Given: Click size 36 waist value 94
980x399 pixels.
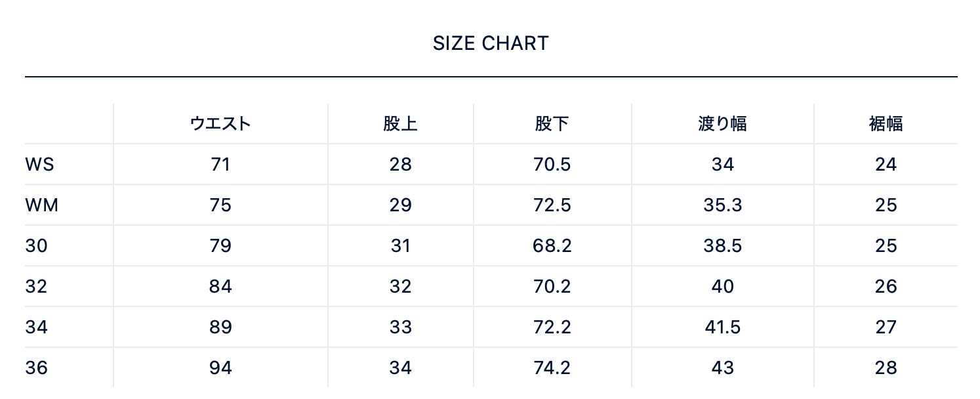Looking at the screenshot, I should click(220, 367).
